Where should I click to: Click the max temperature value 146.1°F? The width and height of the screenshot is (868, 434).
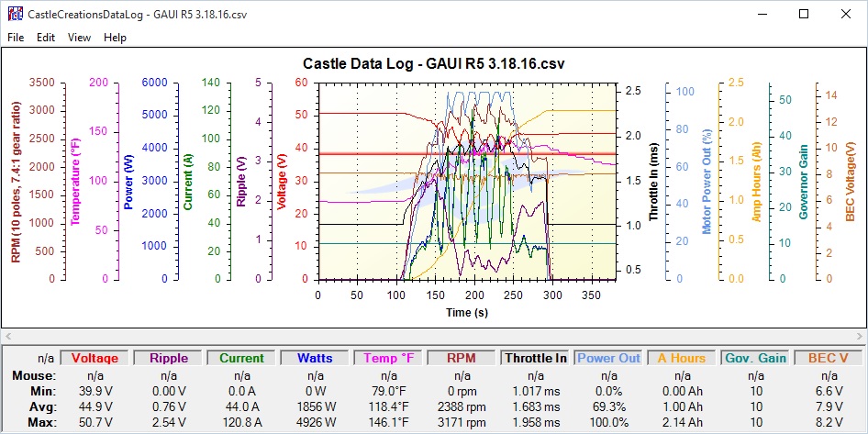[x=388, y=422]
